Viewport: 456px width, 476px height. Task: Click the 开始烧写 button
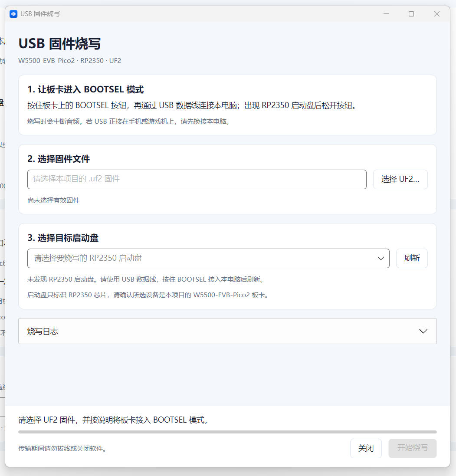coord(413,448)
